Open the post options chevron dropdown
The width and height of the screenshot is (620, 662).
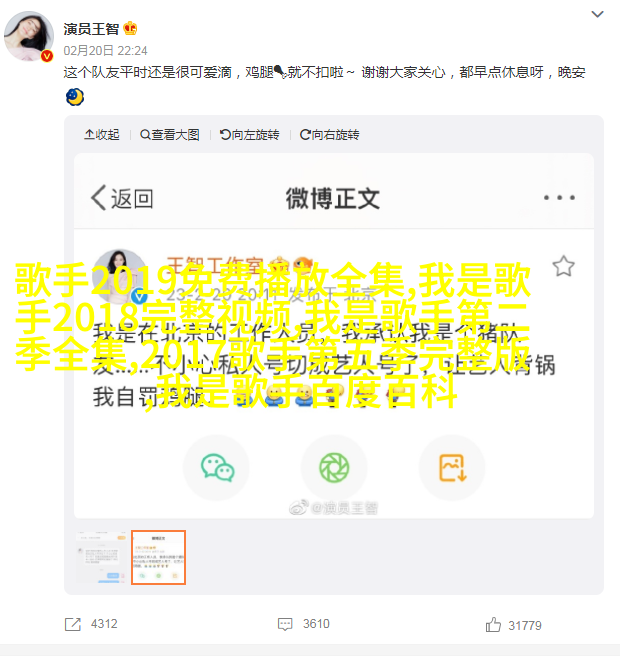tap(597, 14)
